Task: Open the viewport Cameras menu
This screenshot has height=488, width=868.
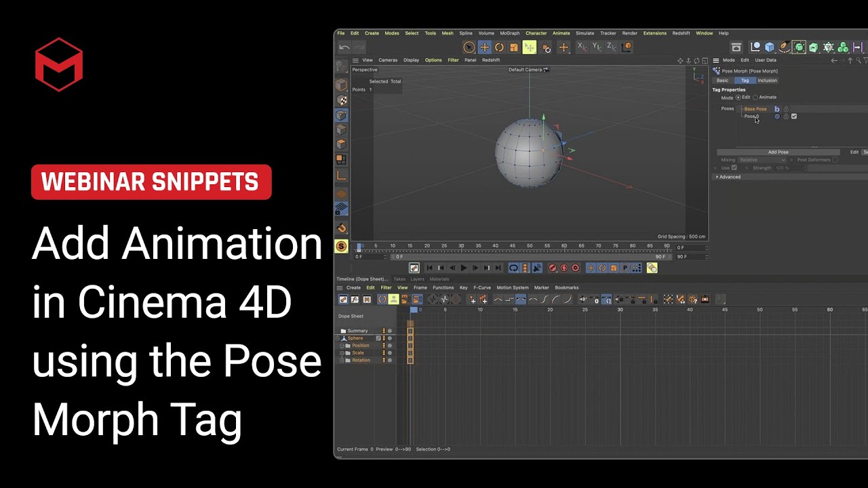Action: tap(388, 60)
